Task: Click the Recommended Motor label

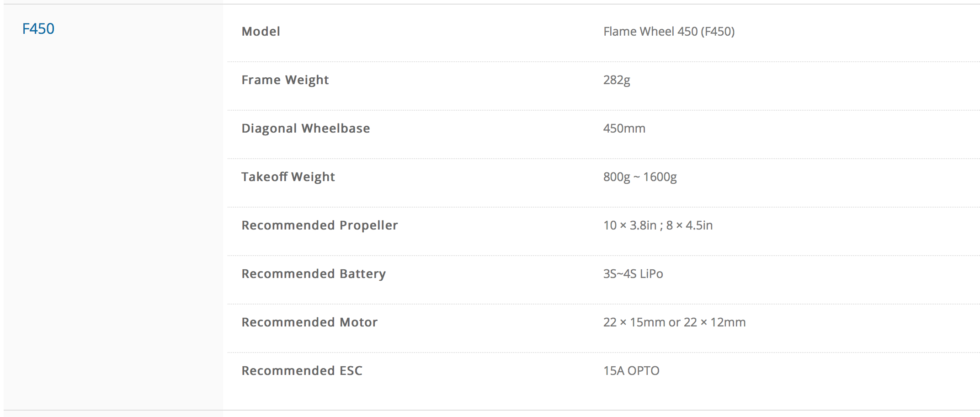Action: (309, 322)
